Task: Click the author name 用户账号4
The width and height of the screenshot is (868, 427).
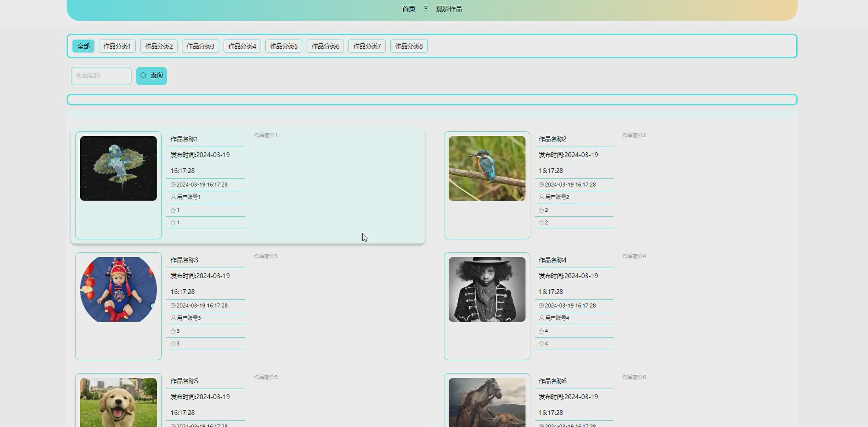Action: (x=557, y=318)
